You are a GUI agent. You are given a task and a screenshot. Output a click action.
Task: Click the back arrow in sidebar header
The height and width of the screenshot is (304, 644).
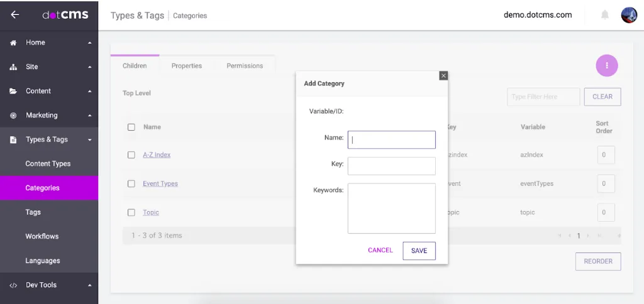[15, 15]
